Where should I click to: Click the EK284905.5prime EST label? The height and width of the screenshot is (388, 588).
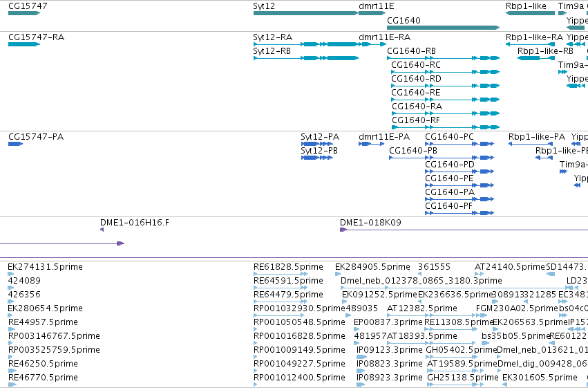pos(372,267)
